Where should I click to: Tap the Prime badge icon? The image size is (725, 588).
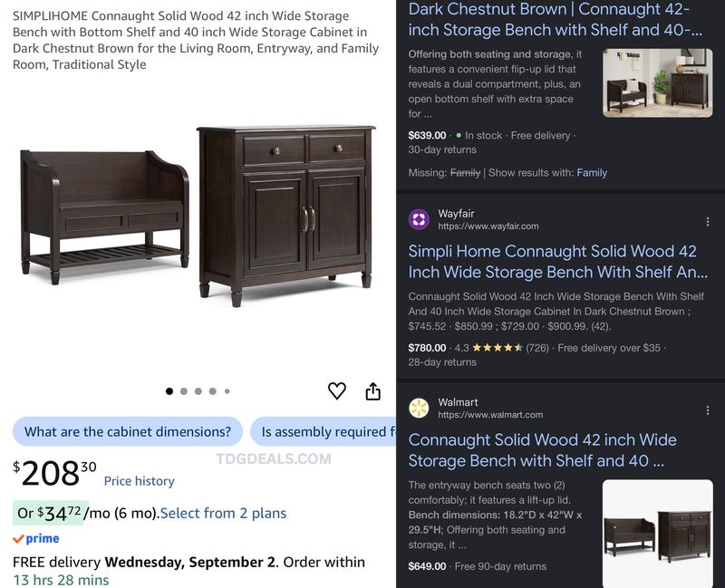[36, 538]
